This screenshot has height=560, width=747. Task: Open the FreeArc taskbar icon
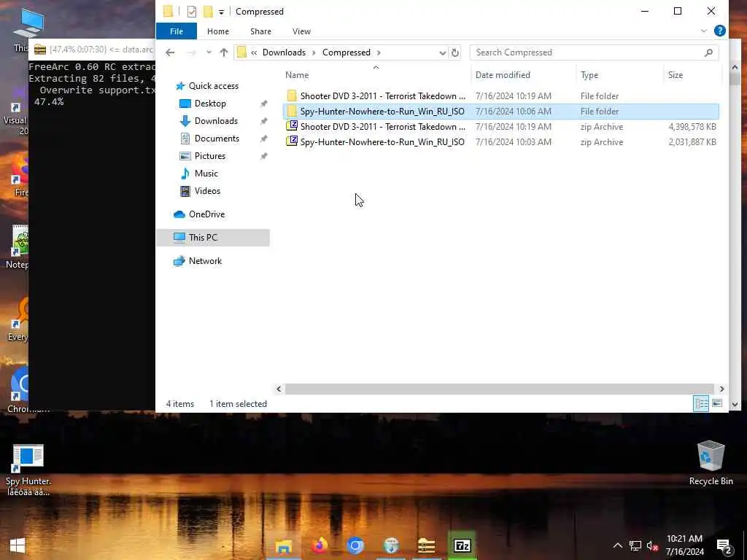pos(426,545)
